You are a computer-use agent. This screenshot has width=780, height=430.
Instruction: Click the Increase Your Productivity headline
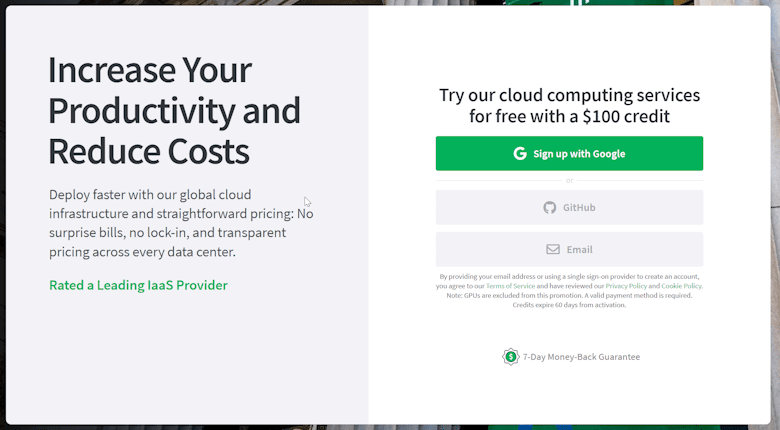click(x=175, y=110)
